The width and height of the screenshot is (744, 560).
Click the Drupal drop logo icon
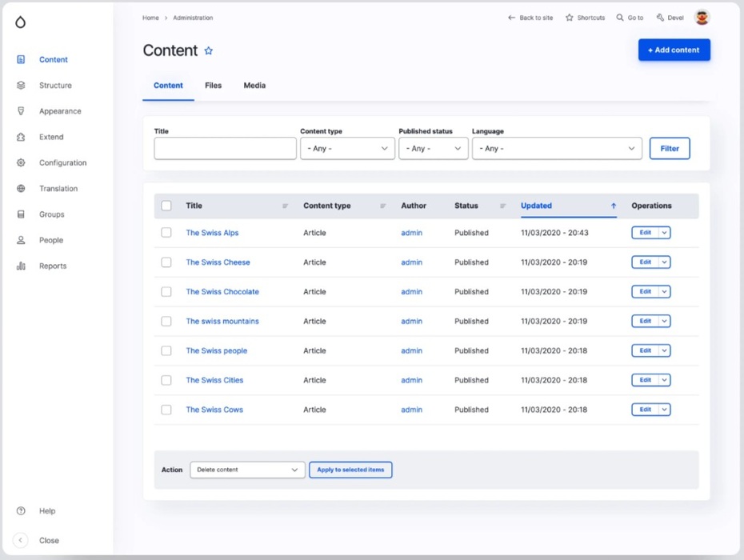[x=21, y=22]
